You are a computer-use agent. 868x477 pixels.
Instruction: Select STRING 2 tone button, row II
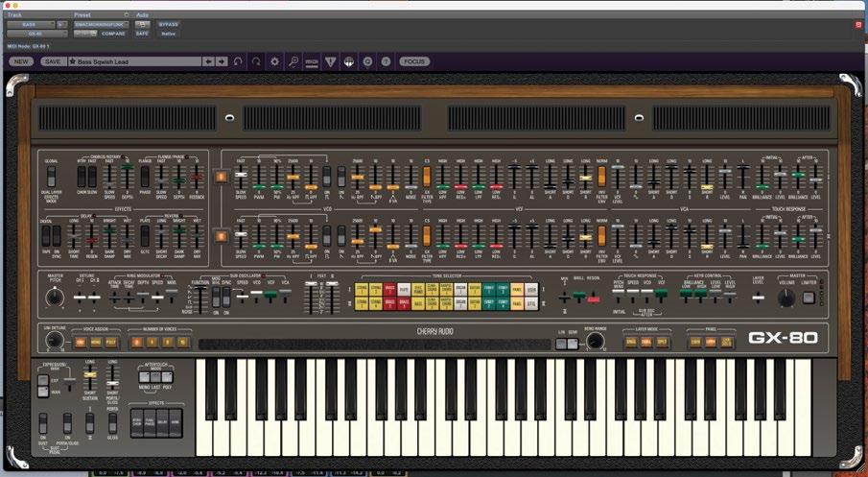tap(362, 303)
